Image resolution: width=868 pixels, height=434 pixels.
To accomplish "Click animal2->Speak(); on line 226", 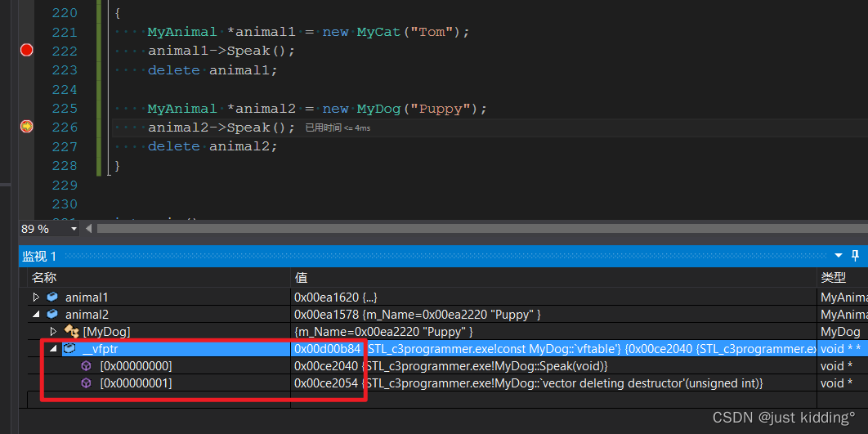I will [x=221, y=128].
